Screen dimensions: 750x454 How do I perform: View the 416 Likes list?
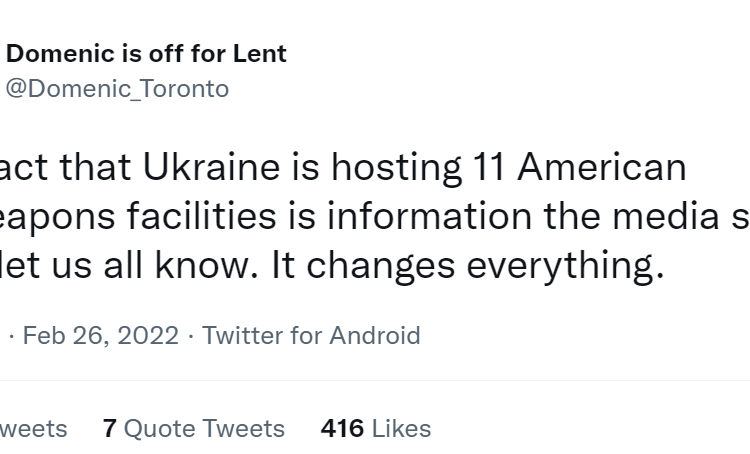pyautogui.click(x=376, y=428)
